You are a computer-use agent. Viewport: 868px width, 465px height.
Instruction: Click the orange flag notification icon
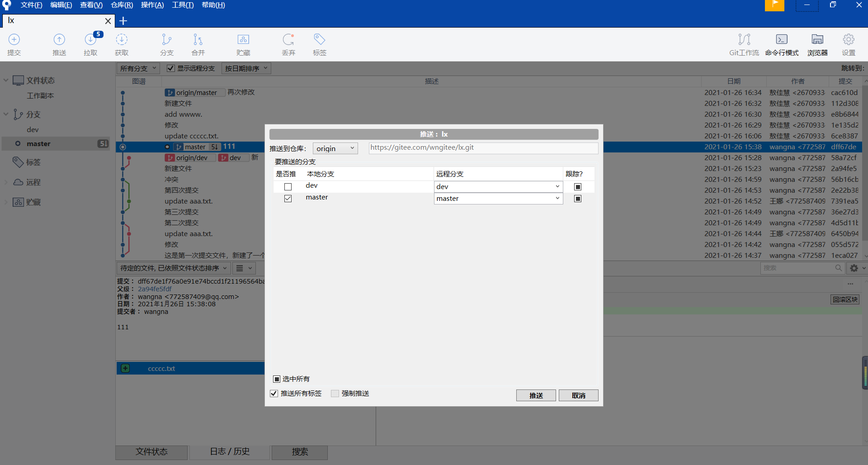pos(774,5)
